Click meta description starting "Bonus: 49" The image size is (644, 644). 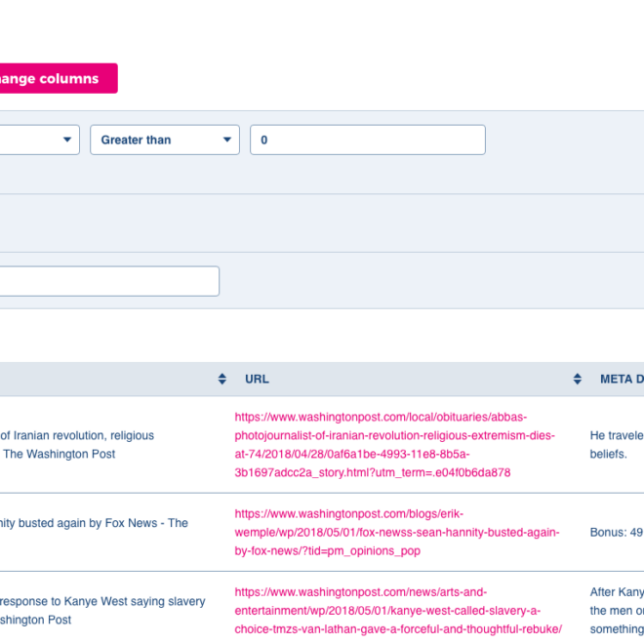(x=617, y=533)
